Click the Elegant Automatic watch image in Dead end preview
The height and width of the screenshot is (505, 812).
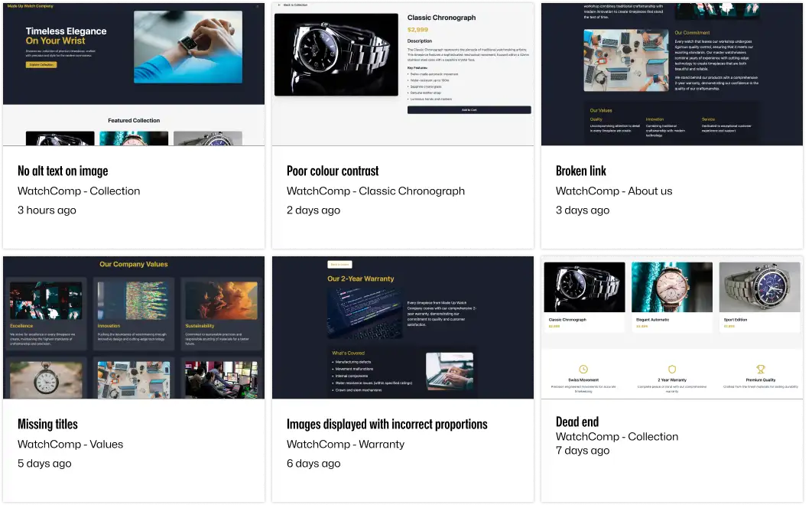(672, 287)
